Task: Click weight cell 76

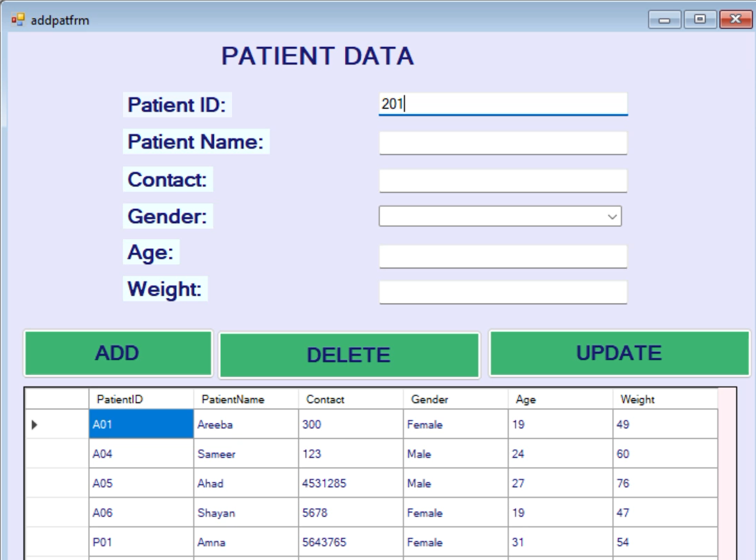Action: [x=665, y=483]
